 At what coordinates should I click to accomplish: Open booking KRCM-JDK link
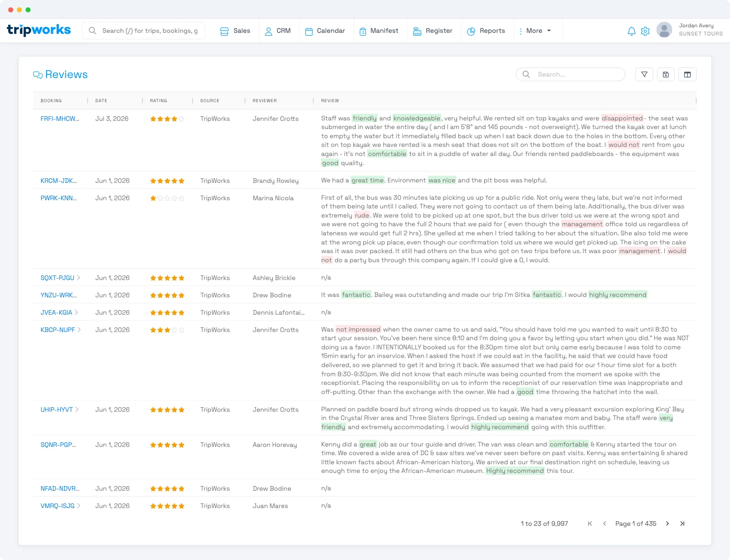click(x=59, y=181)
